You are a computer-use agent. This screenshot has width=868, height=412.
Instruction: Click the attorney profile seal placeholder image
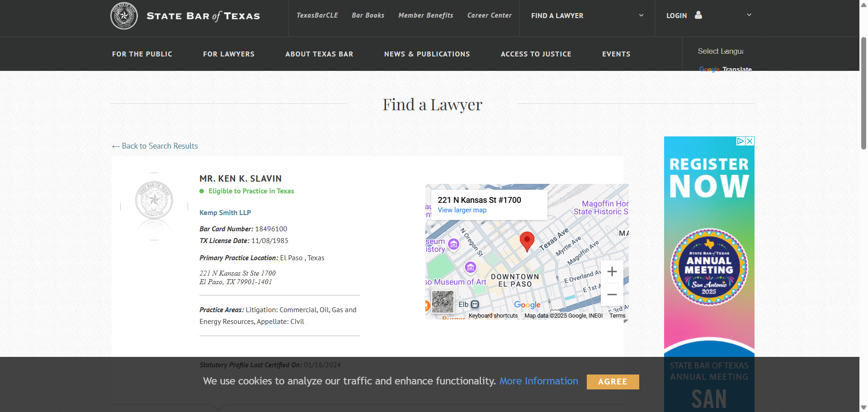[x=154, y=206]
